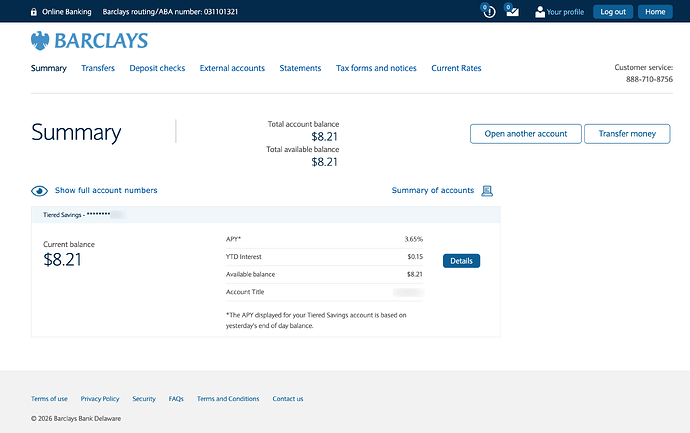Click the Account Title row label
690x433 pixels.
245,292
